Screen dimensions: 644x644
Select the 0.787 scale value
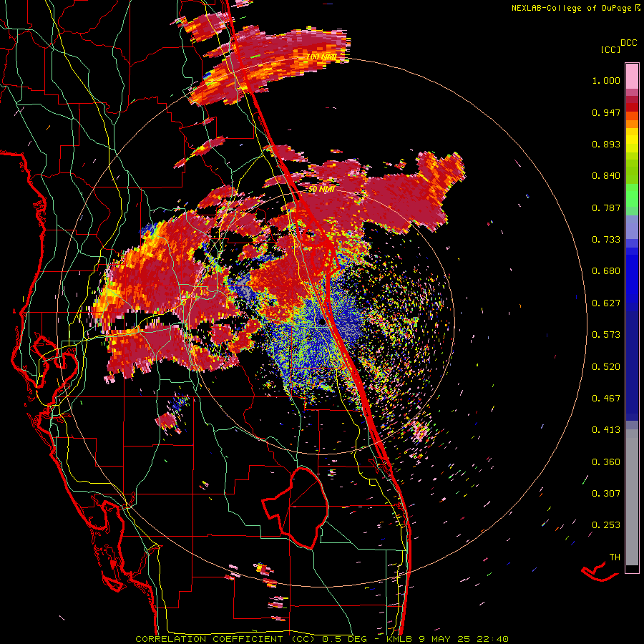coord(606,208)
